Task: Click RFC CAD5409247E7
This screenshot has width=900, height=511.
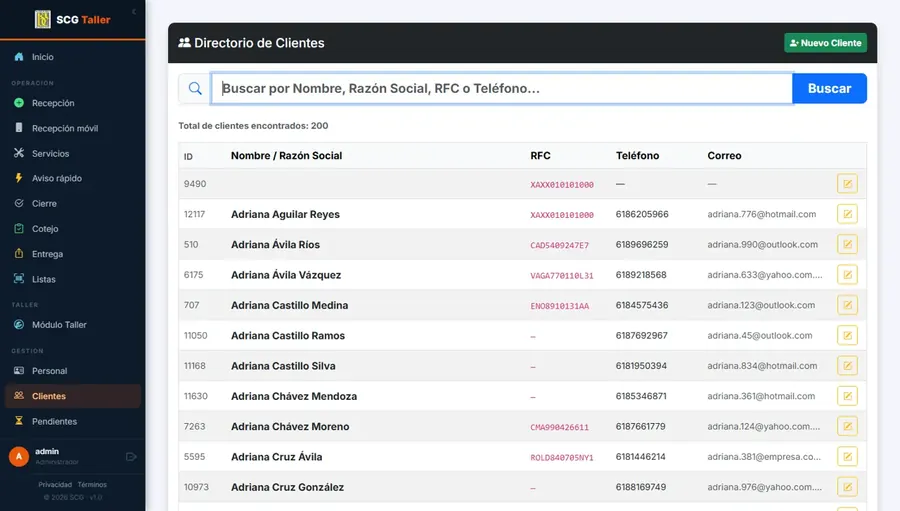Action: point(560,245)
